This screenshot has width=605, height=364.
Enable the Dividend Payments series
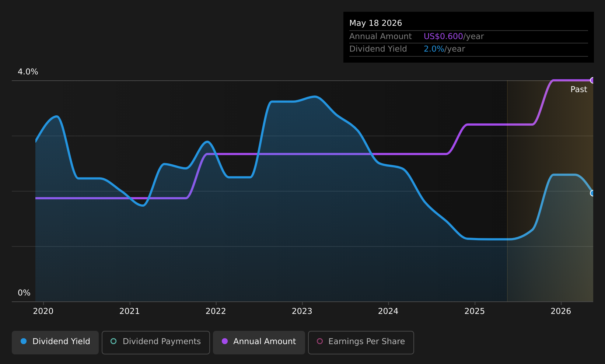156,343
